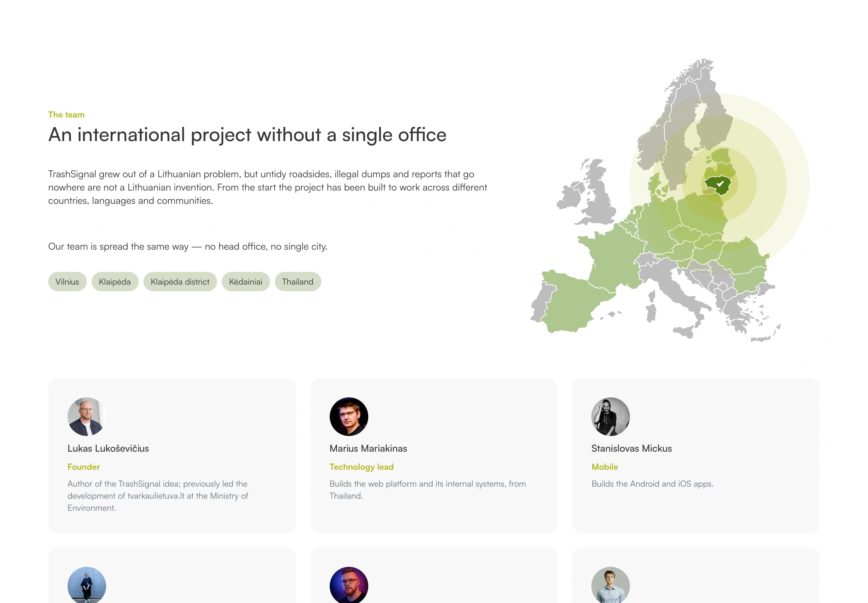Click the name Stanislovas Mickus

631,448
